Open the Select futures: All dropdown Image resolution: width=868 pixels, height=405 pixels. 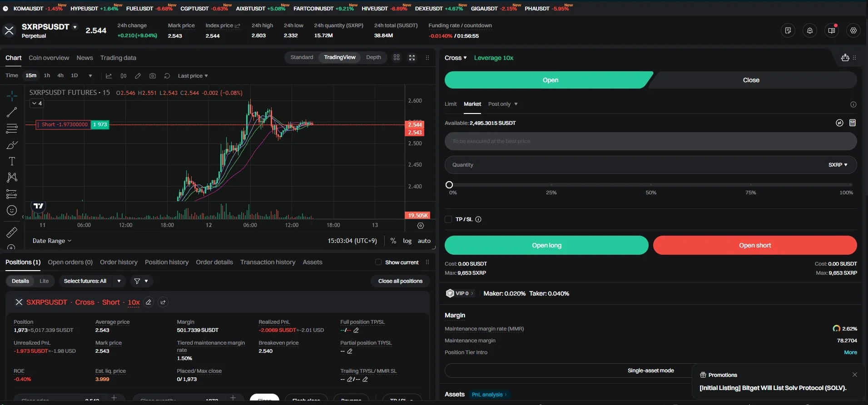pos(92,281)
